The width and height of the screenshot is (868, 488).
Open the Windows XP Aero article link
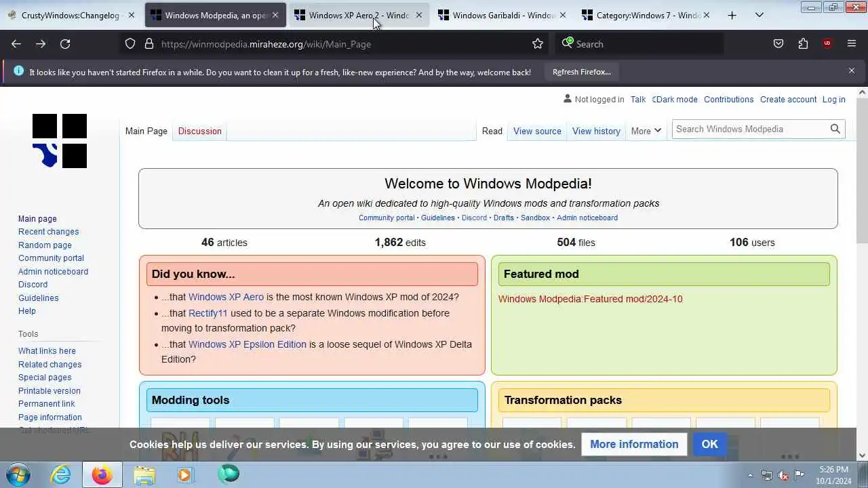(226, 297)
